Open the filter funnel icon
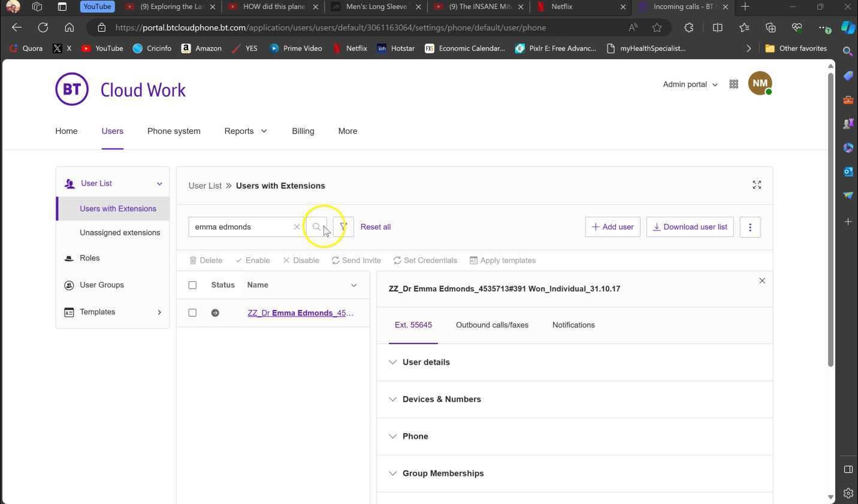 pyautogui.click(x=343, y=227)
